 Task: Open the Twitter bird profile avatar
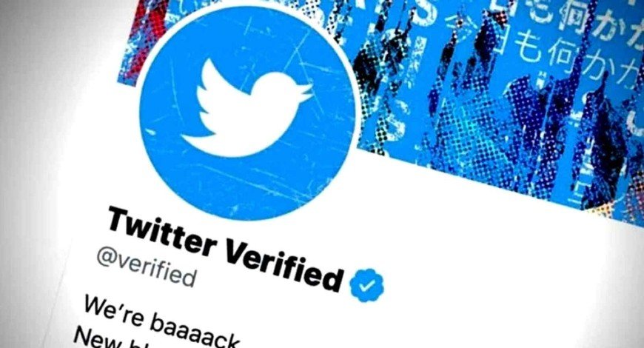pyautogui.click(x=247, y=112)
